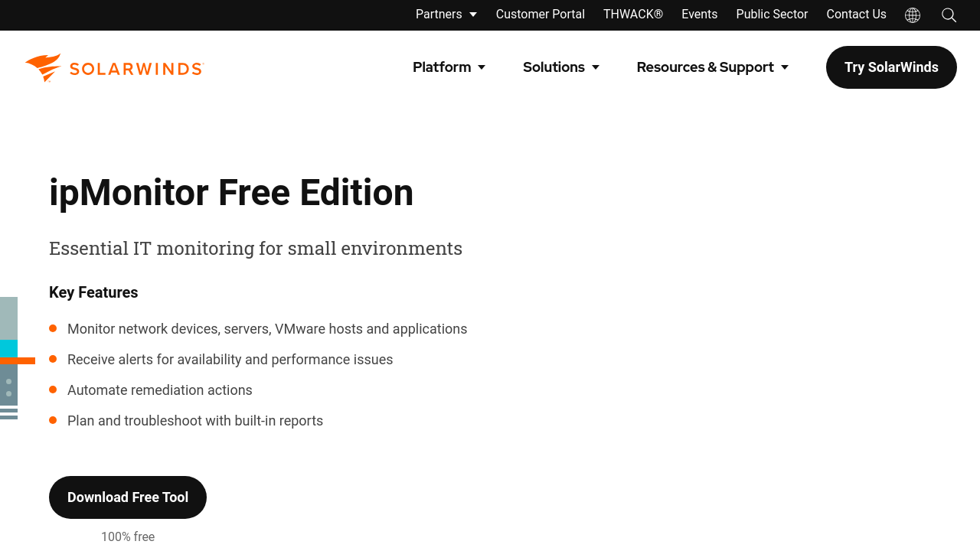This screenshot has width=980, height=551.
Task: Click the globe language selector icon
Action: click(912, 15)
